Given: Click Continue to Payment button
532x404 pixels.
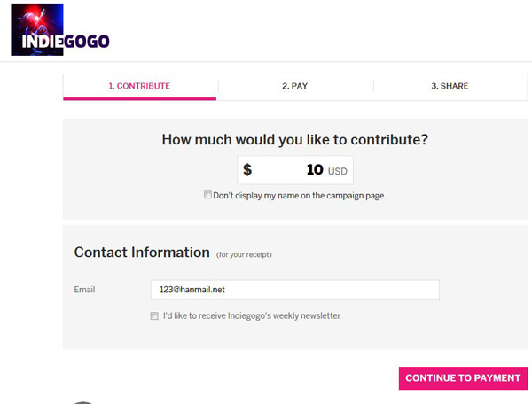Looking at the screenshot, I should point(463,378).
